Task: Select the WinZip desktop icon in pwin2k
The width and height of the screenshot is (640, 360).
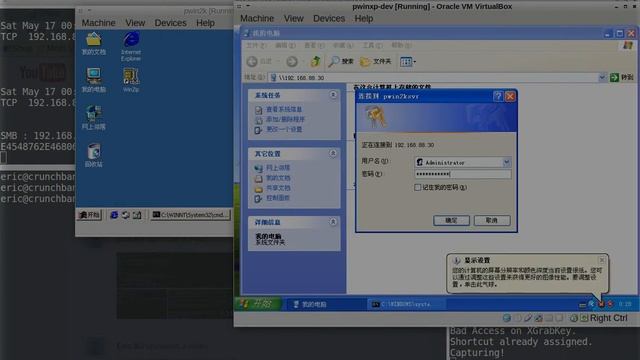Action: click(131, 80)
